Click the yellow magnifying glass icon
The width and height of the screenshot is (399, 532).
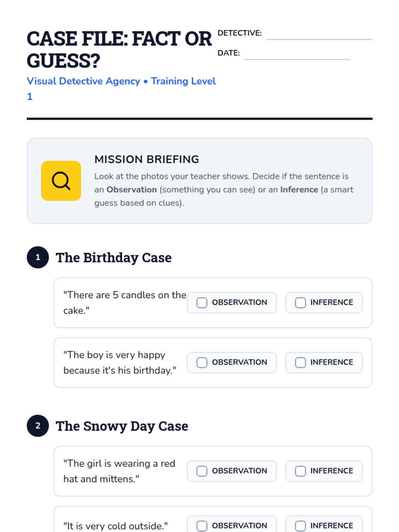(61, 181)
